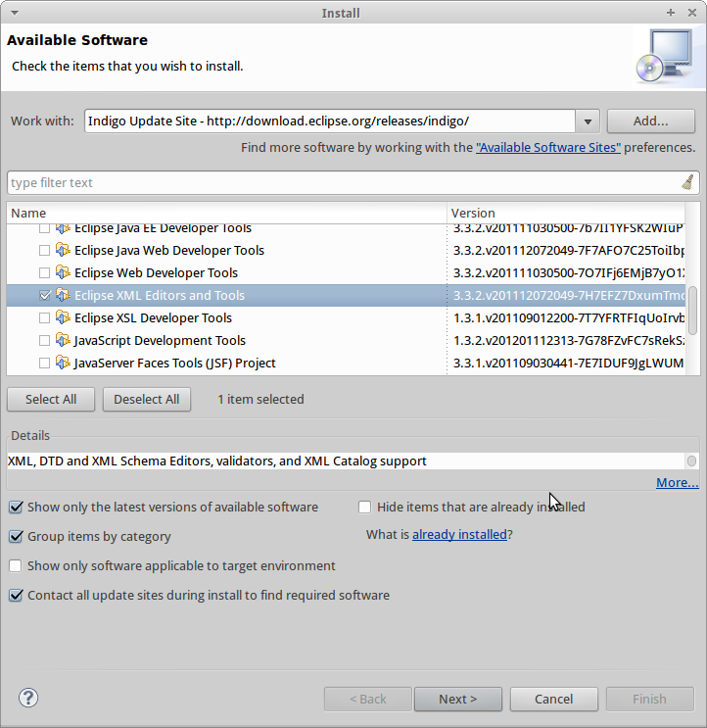The height and width of the screenshot is (728, 707).
Task: Click the software list vertical scrollbar
Action: [x=693, y=309]
